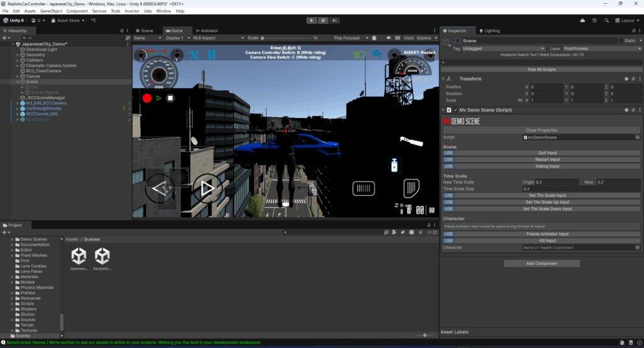
Task: Open the GameObject menu
Action: (51, 11)
